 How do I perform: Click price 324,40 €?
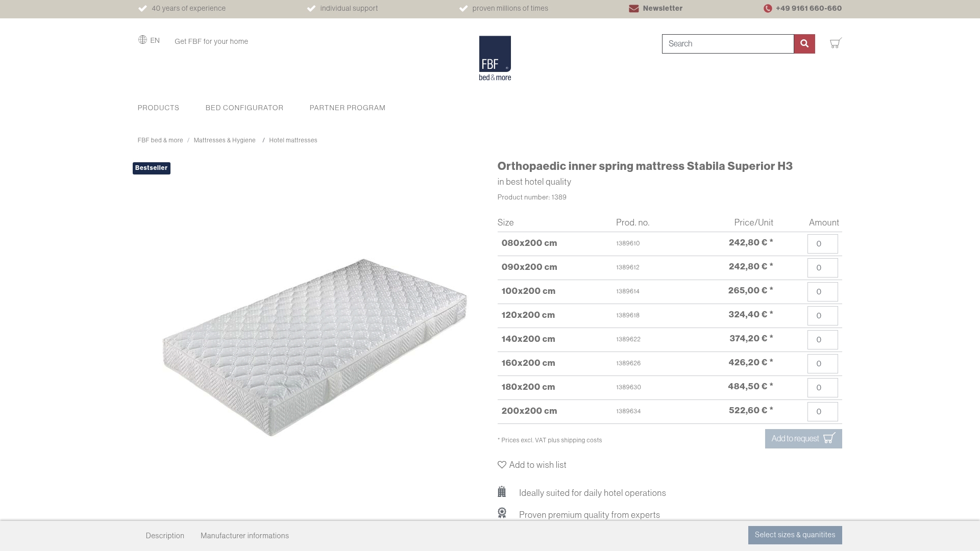click(751, 315)
